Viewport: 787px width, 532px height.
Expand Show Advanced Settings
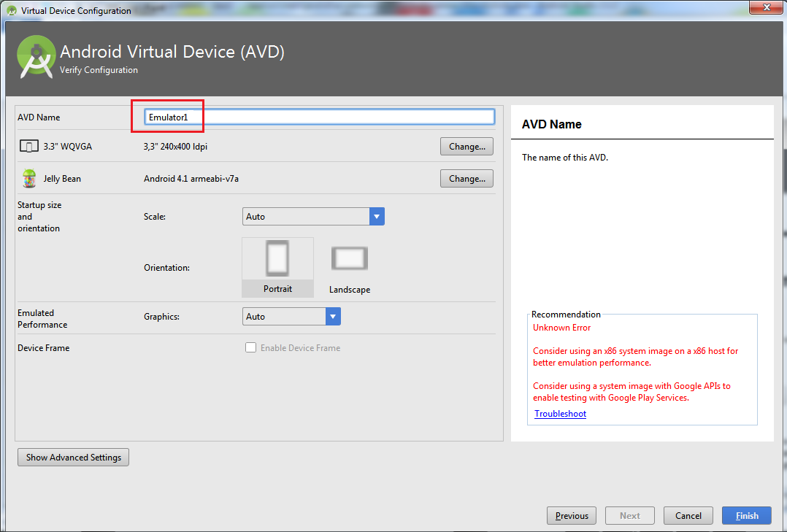pyautogui.click(x=73, y=457)
